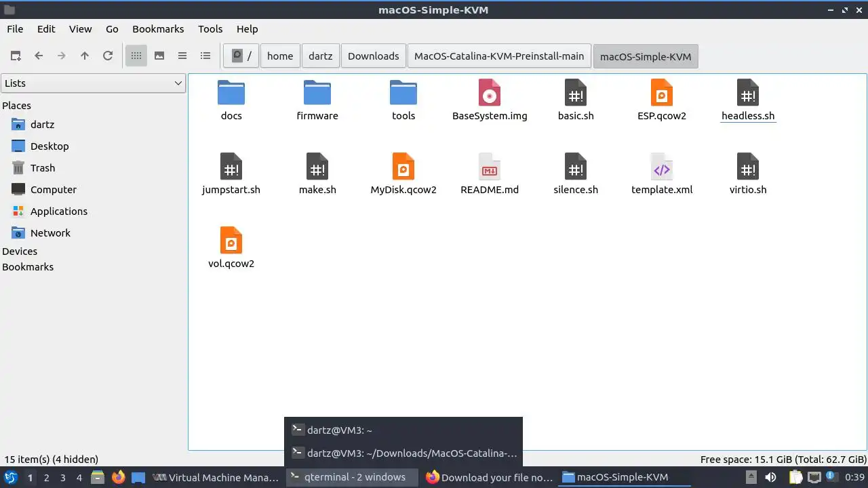
Task: Select the silence.sh script
Action: (x=576, y=174)
